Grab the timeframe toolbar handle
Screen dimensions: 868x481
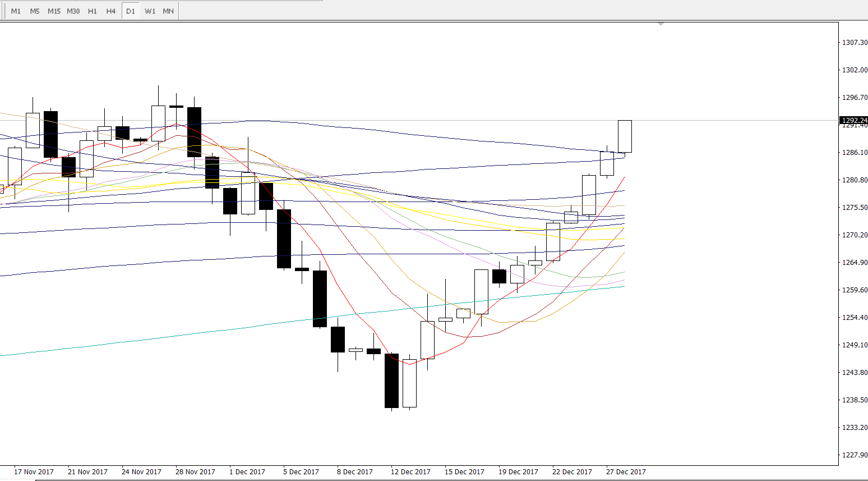(x=4, y=11)
